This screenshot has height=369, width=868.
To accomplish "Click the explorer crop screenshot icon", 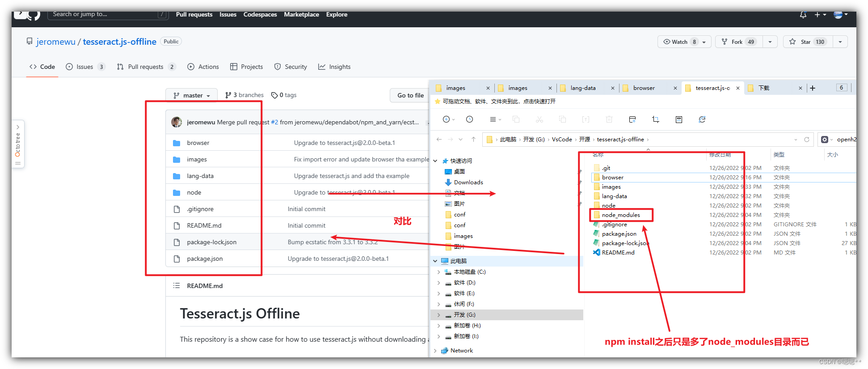I will coord(656,119).
